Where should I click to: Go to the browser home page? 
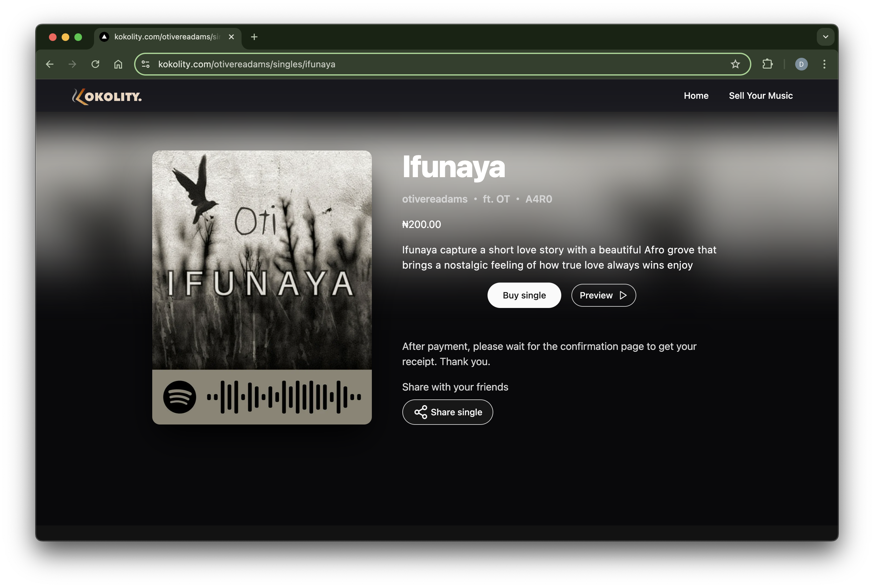(x=118, y=64)
